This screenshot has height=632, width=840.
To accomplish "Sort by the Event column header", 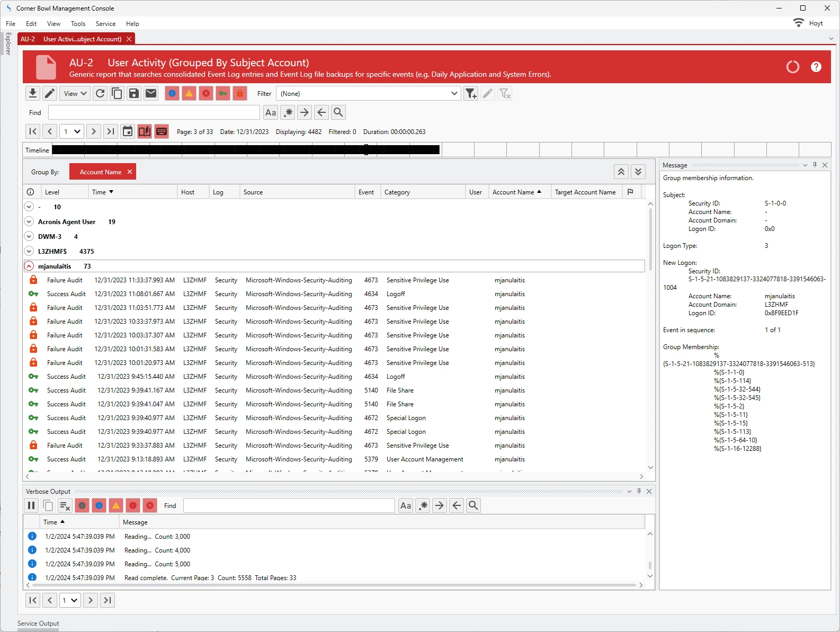I will (366, 192).
